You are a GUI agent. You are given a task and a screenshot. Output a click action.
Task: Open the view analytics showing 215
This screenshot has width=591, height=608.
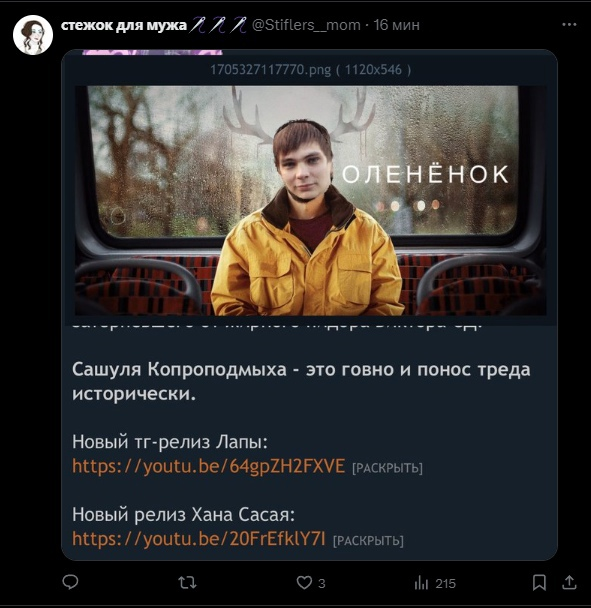tap(435, 583)
